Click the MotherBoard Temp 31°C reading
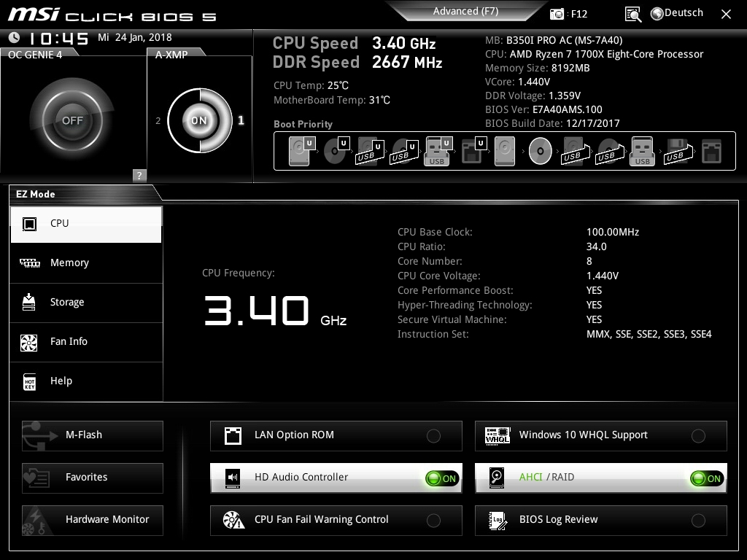The width and height of the screenshot is (747, 560). [332, 100]
